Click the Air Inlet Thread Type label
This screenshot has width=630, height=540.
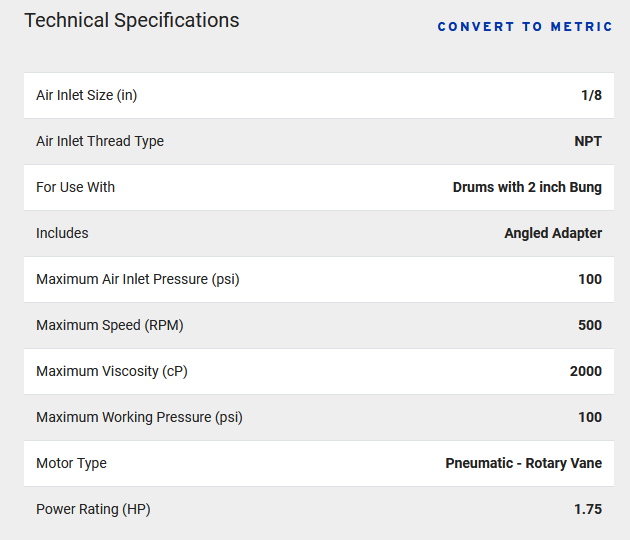[x=100, y=141]
